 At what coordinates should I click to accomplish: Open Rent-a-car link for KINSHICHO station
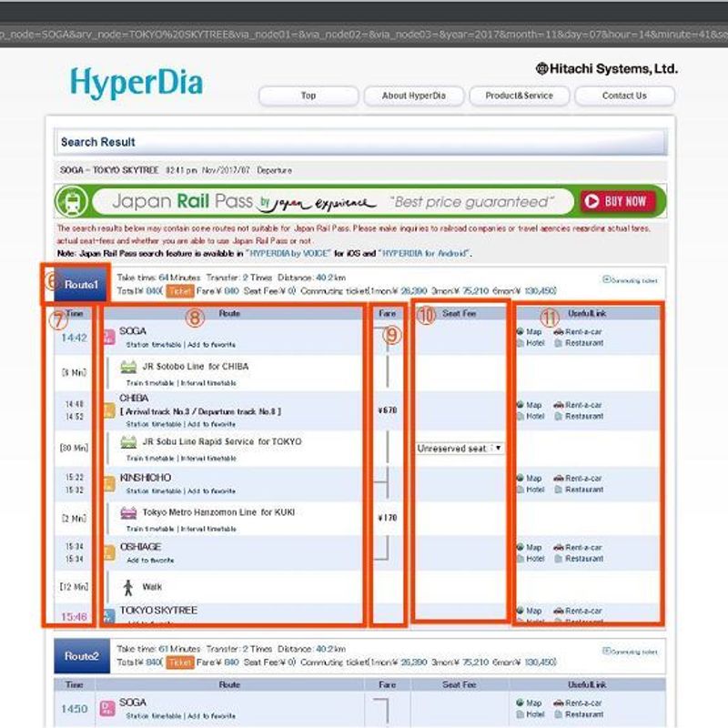578,479
